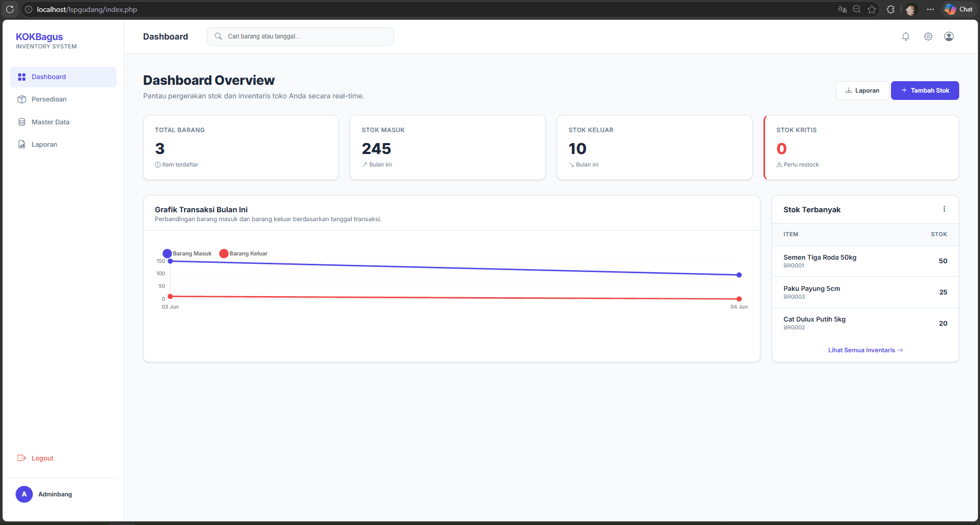Click the browser zoom magnifier icon
The width and height of the screenshot is (980, 525).
point(857,9)
